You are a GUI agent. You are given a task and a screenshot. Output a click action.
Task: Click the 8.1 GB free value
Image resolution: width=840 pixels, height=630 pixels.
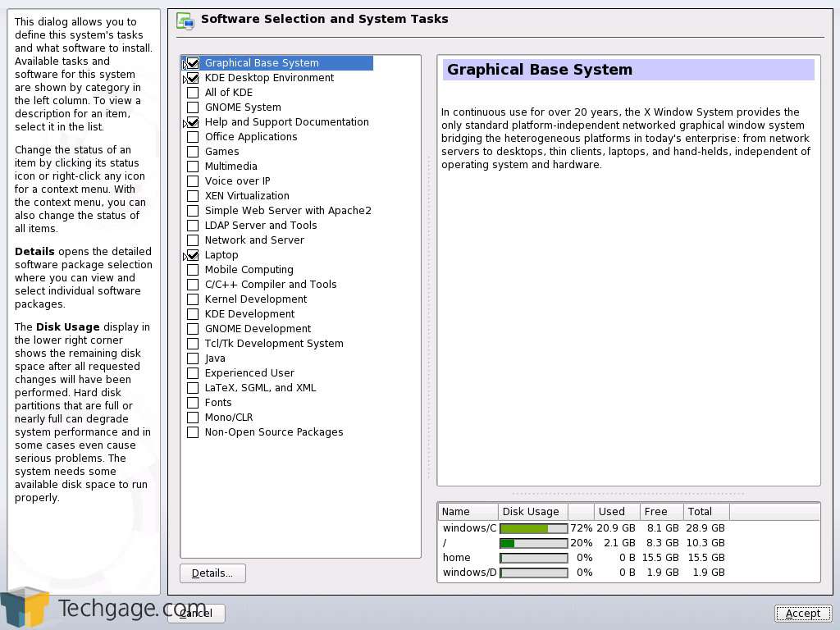[663, 528]
